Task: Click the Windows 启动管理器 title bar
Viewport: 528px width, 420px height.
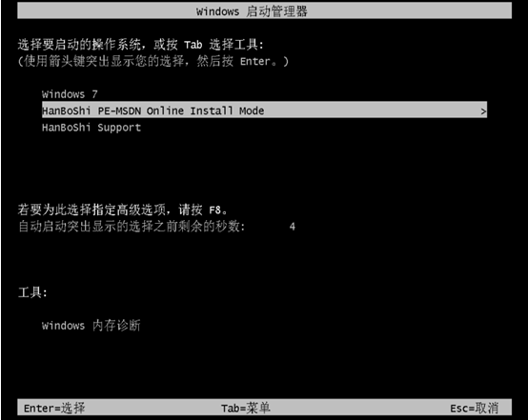Action: click(x=264, y=10)
